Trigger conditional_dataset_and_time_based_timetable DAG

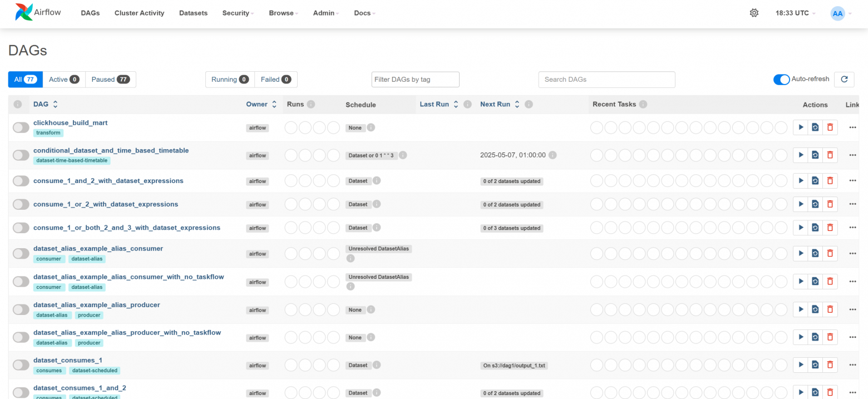click(x=801, y=155)
